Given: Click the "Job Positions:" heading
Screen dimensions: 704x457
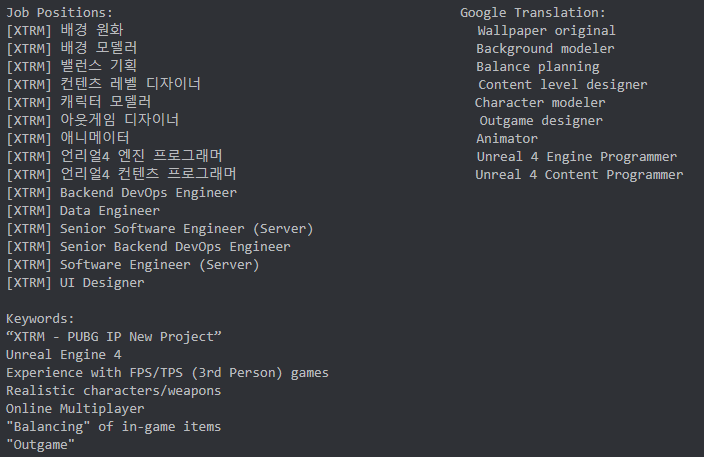Looking at the screenshot, I should pos(60,12).
